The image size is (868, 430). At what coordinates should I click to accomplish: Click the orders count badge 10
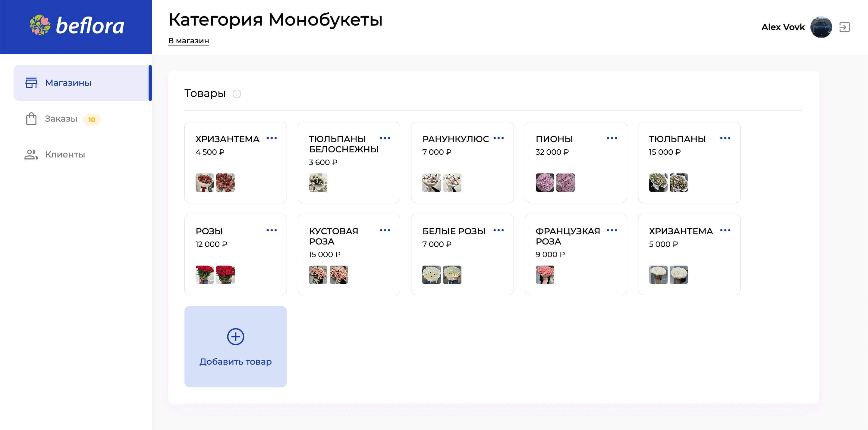[x=92, y=120]
